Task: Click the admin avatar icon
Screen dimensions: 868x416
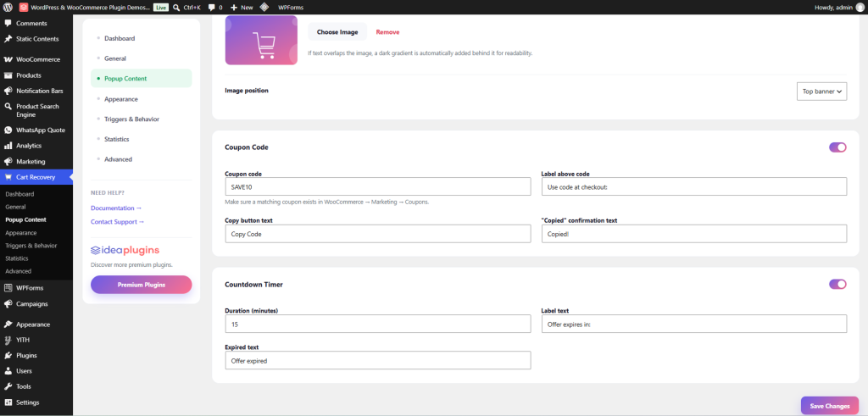Action: (x=860, y=7)
